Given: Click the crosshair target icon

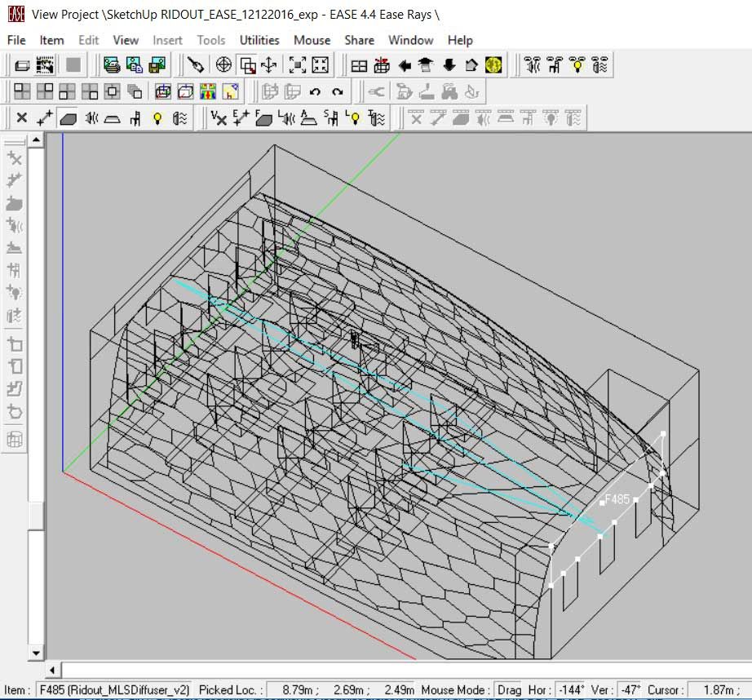Looking at the screenshot, I should click(223, 64).
